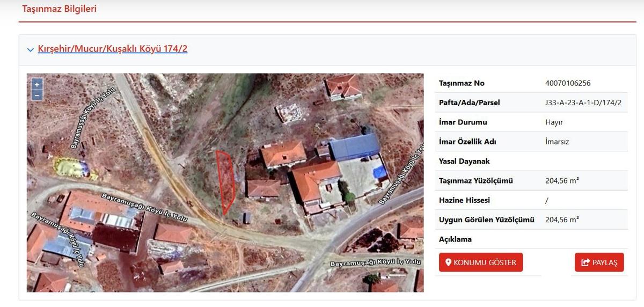Zoom in on the map with plus button
This screenshot has height=307, width=644.
tap(36, 84)
